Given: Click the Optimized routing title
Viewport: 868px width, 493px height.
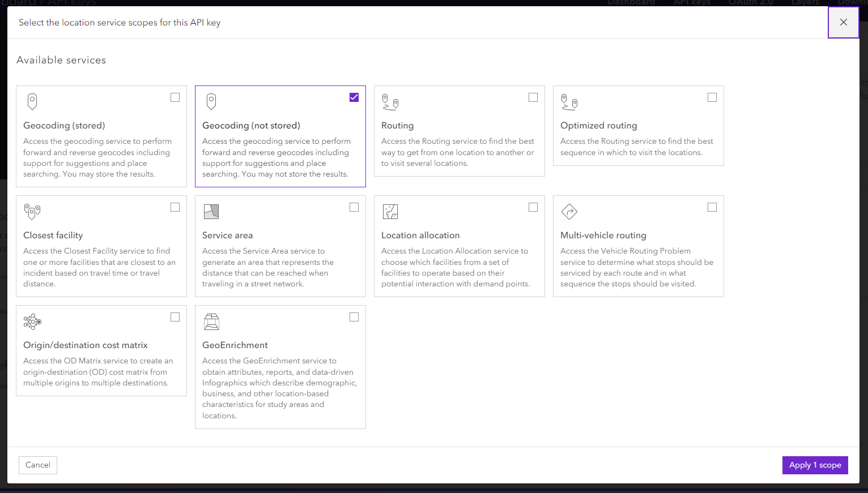Looking at the screenshot, I should [x=598, y=126].
